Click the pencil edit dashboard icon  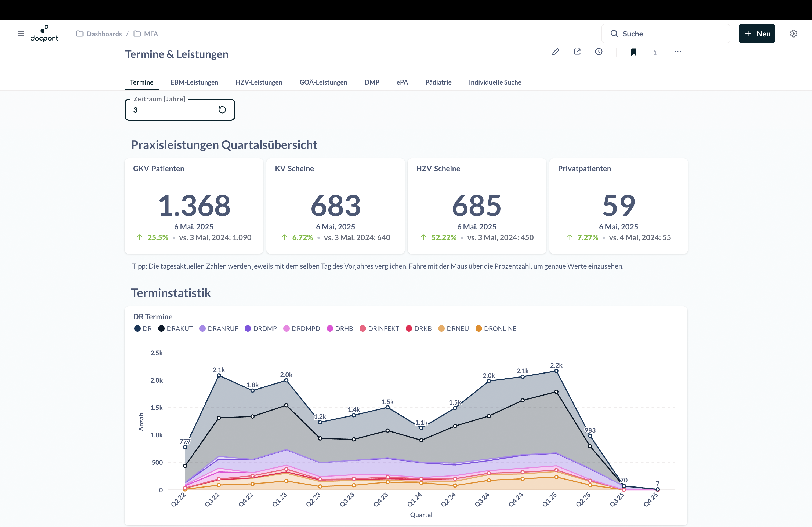[x=556, y=52]
